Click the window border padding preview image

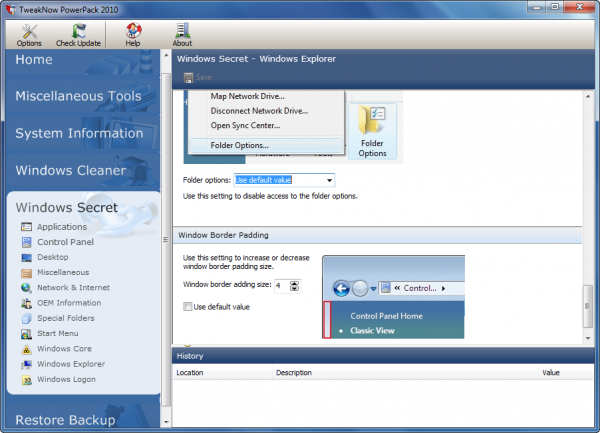[393, 297]
